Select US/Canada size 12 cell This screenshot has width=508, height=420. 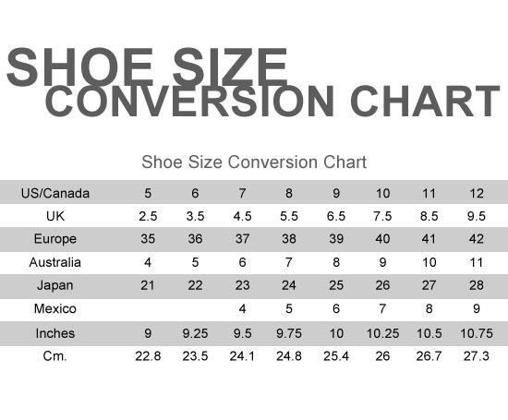[x=477, y=193]
